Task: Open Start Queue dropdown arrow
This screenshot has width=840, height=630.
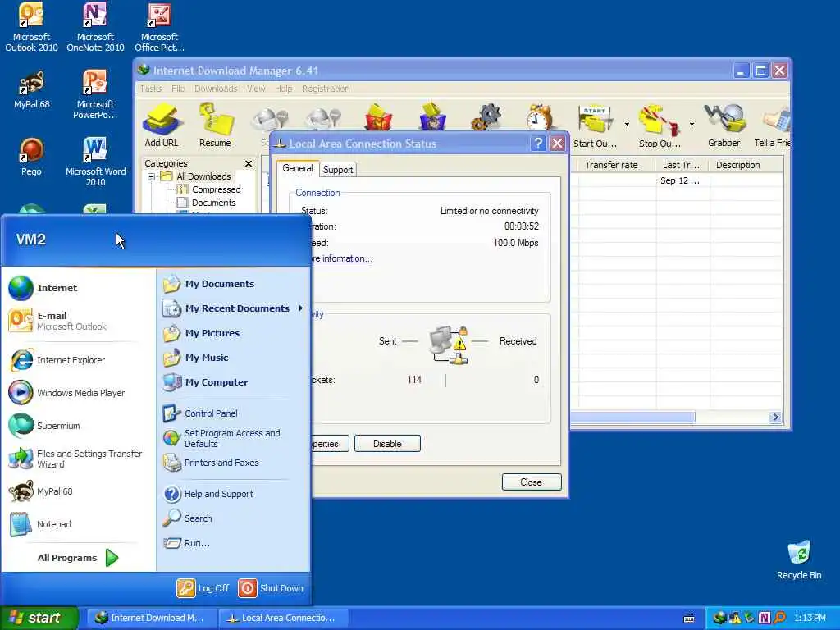Action: point(627,125)
